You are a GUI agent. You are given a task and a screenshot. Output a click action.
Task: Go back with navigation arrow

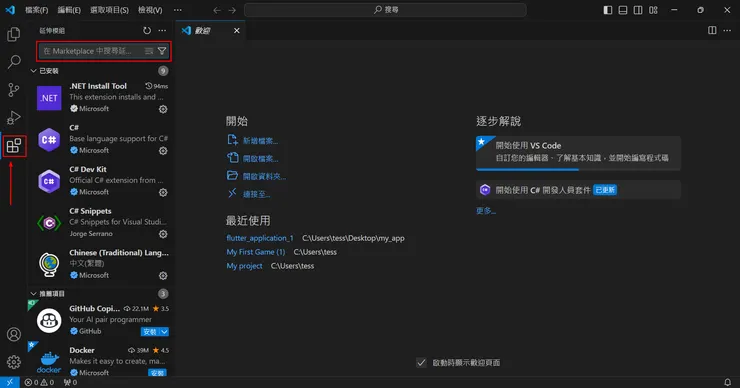[217, 10]
